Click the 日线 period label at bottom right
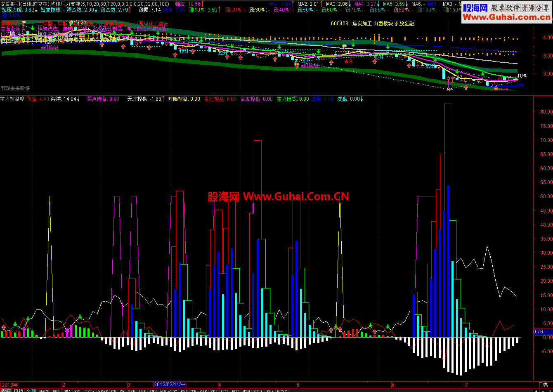The height and width of the screenshot is (392, 553). click(543, 384)
